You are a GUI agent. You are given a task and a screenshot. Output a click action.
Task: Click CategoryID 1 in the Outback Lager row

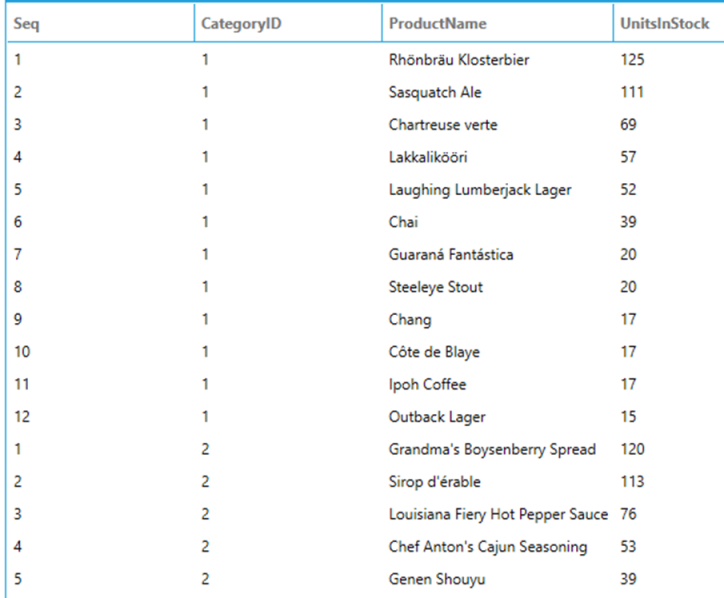point(205,417)
